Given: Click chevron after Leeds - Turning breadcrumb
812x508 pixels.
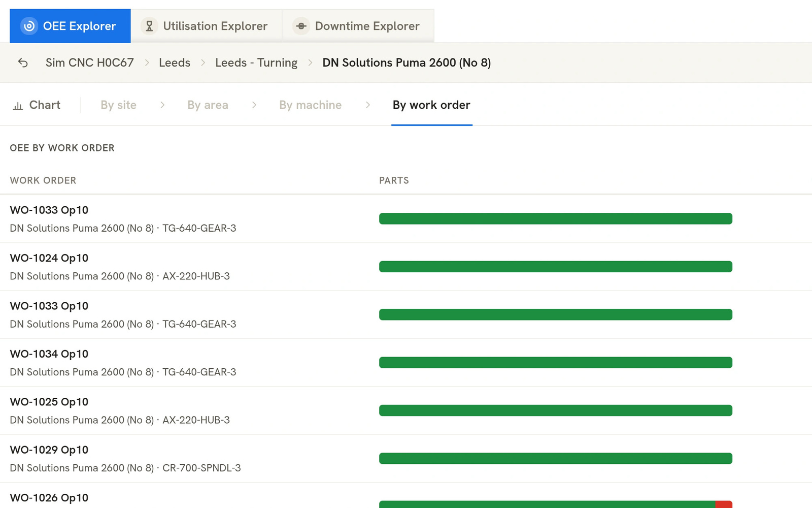Looking at the screenshot, I should [310, 62].
